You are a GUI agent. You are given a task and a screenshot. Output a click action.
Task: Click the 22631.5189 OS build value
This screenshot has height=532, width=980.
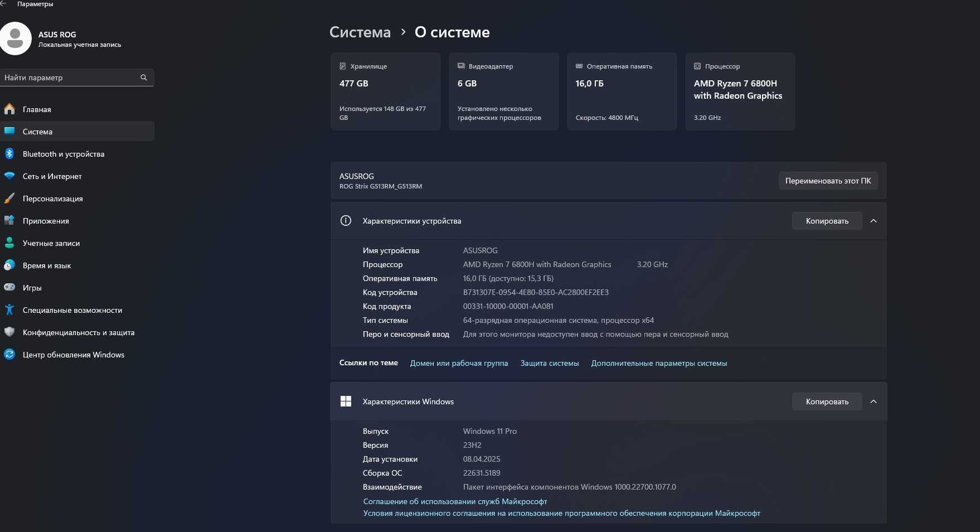click(x=482, y=473)
